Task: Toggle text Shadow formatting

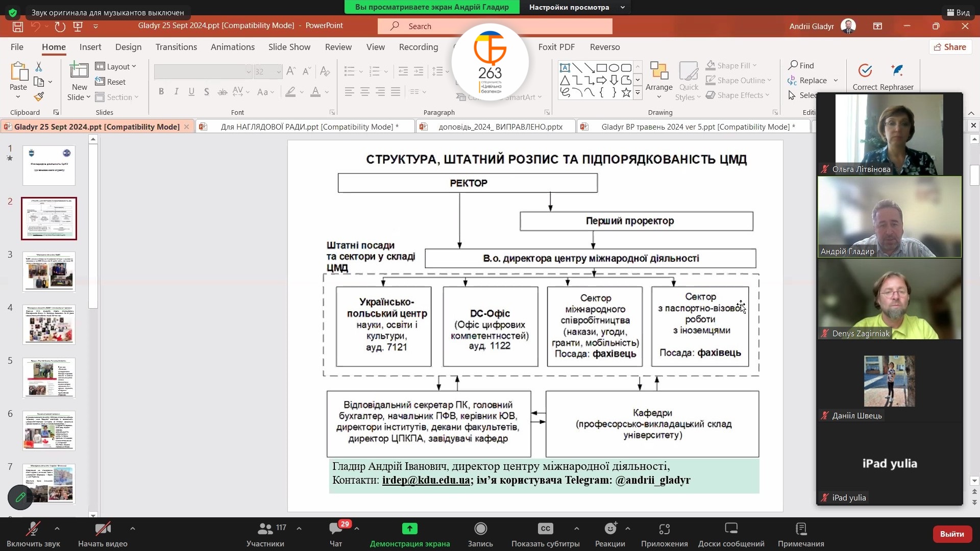Action: (206, 92)
